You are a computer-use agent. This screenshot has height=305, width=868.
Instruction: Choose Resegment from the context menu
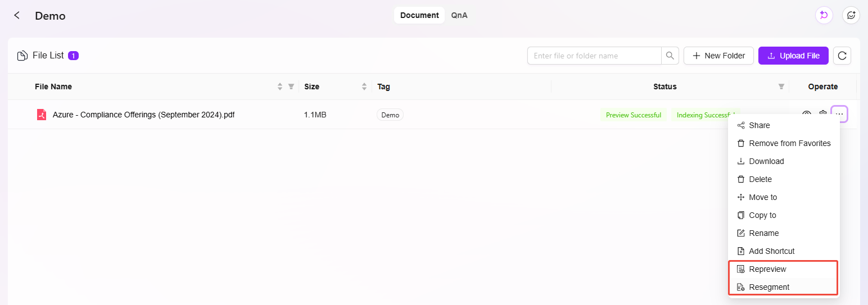tap(768, 287)
